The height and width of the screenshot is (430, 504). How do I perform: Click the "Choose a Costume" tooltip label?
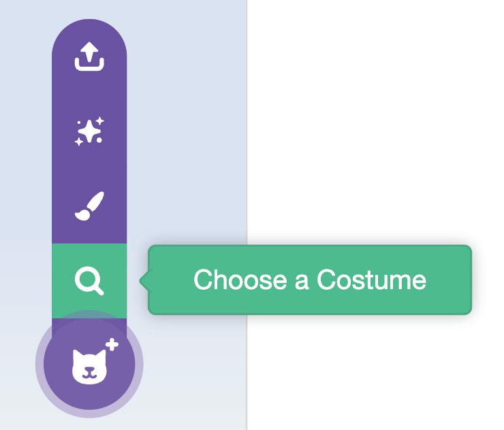point(309,280)
